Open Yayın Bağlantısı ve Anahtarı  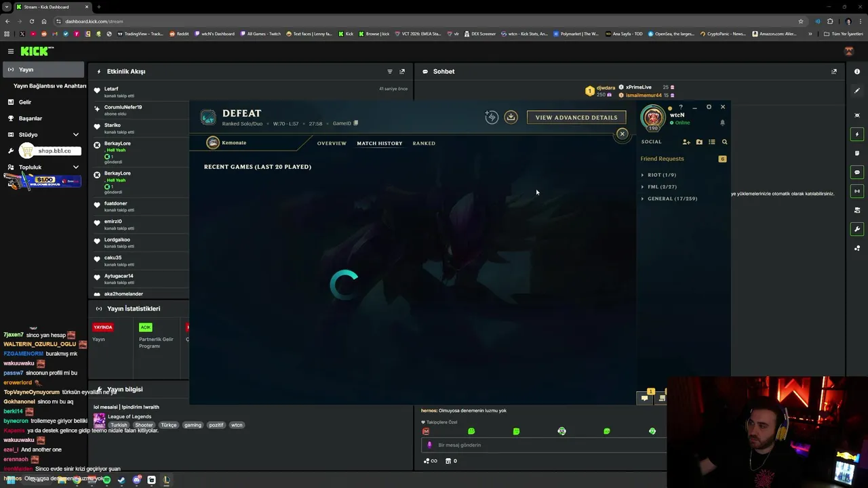pos(50,86)
